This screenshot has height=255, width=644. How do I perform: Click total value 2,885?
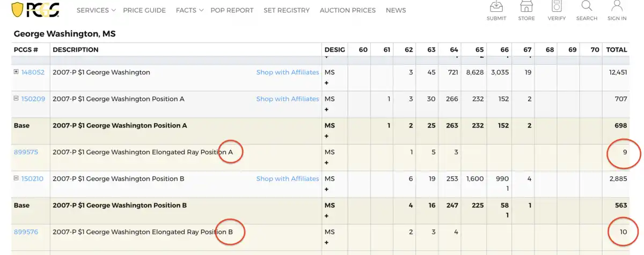click(618, 179)
